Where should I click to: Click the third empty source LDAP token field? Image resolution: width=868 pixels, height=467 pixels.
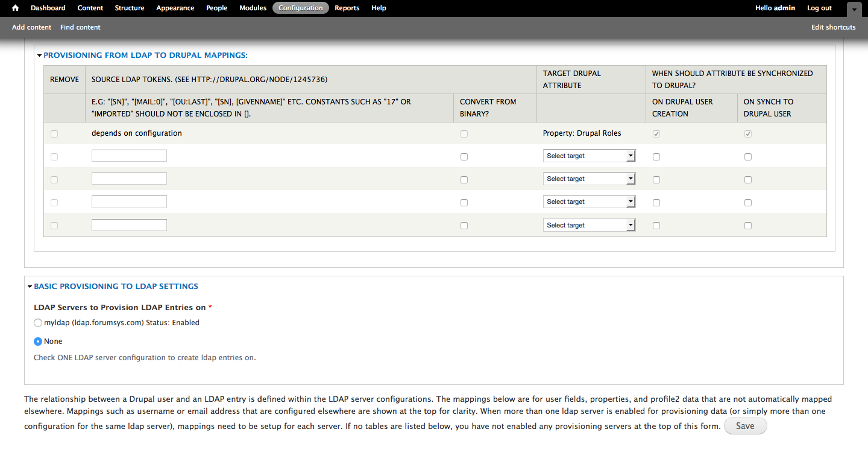(129, 202)
